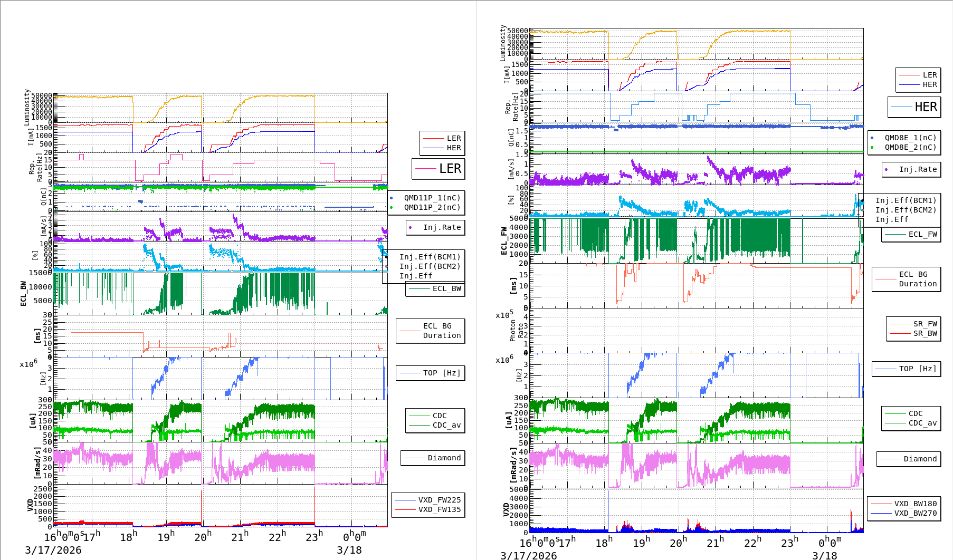Click the Diamond legend in the right panel

pyautogui.click(x=920, y=459)
